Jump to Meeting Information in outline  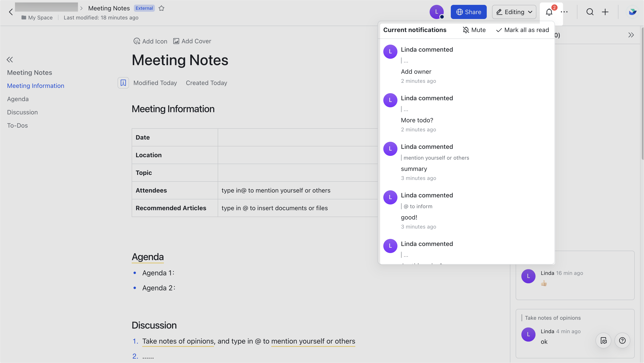tap(36, 86)
